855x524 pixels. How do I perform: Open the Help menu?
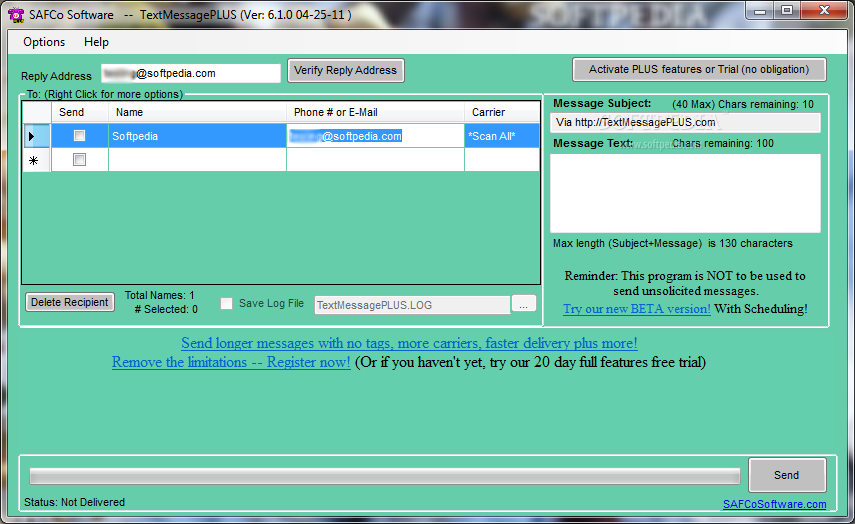click(96, 42)
